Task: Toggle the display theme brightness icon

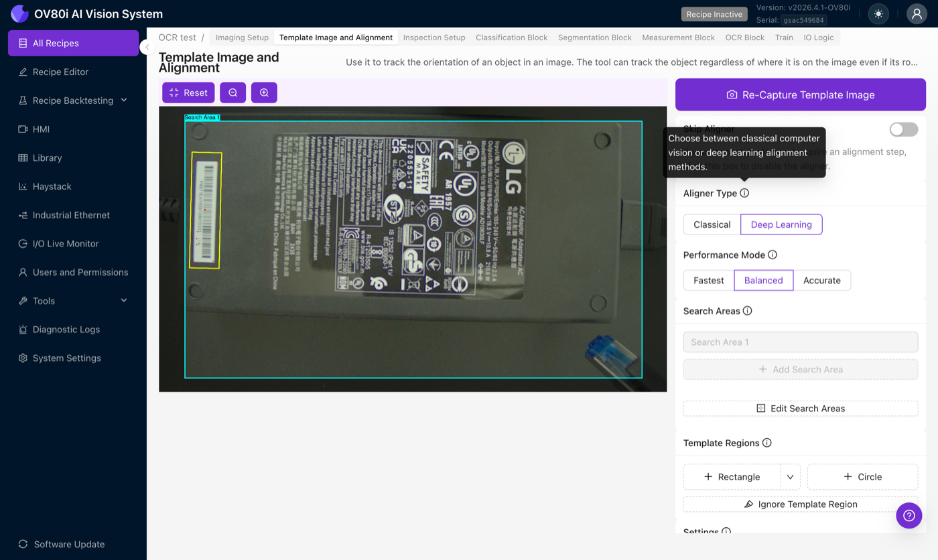Action: click(878, 13)
